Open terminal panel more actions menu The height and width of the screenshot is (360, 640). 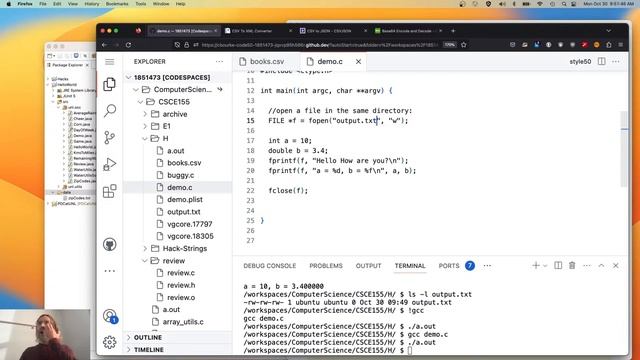coord(587,266)
